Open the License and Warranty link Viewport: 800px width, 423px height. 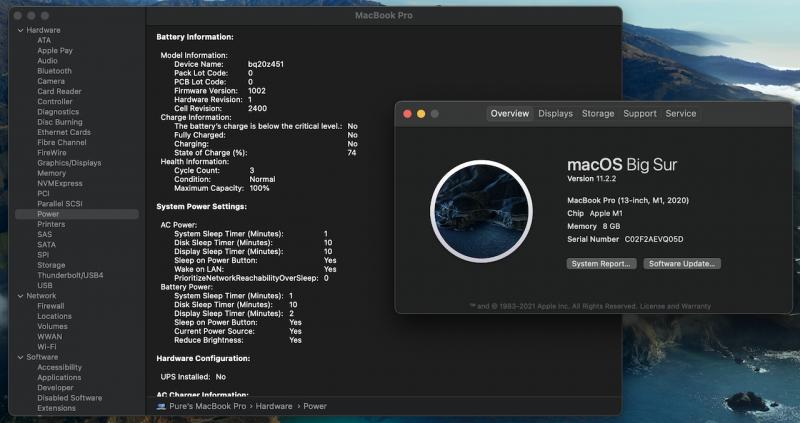pos(676,306)
